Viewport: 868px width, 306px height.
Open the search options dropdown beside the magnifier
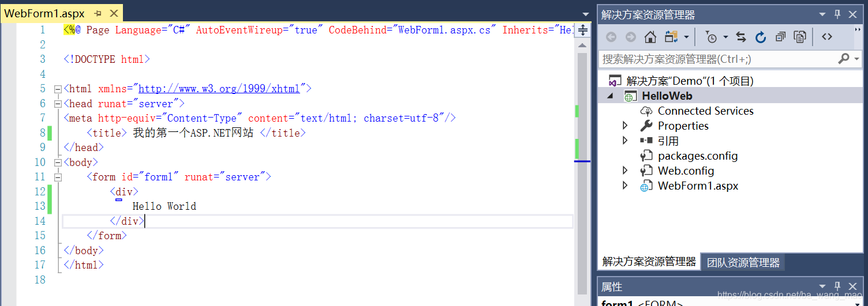tap(856, 58)
